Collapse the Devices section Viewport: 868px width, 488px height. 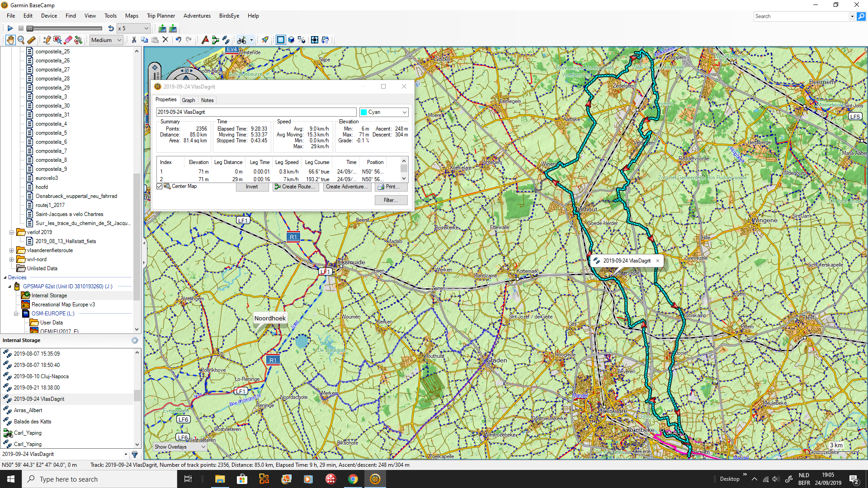point(5,277)
